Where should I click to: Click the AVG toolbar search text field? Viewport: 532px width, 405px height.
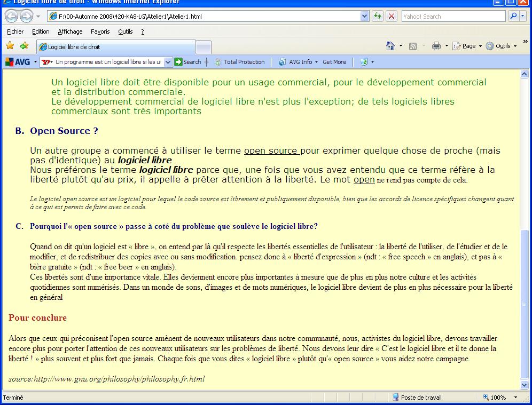pos(108,62)
